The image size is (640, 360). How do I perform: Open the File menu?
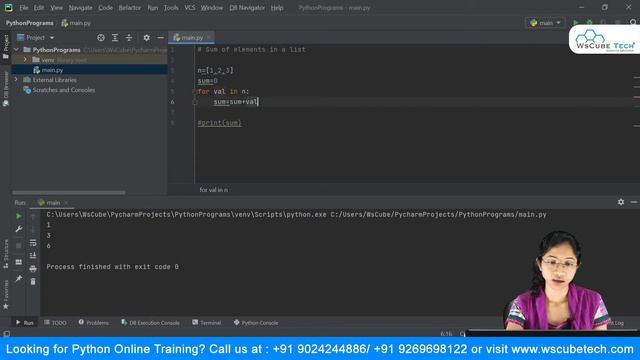(x=24, y=8)
